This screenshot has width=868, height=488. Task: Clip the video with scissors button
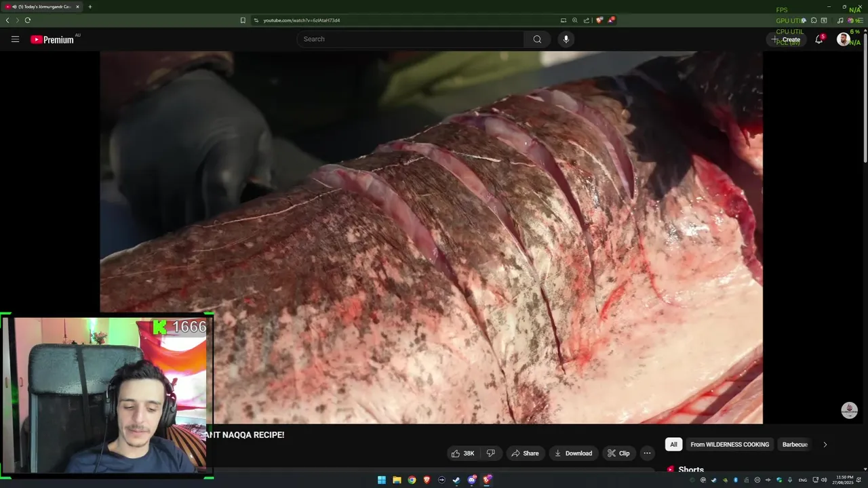pos(618,453)
